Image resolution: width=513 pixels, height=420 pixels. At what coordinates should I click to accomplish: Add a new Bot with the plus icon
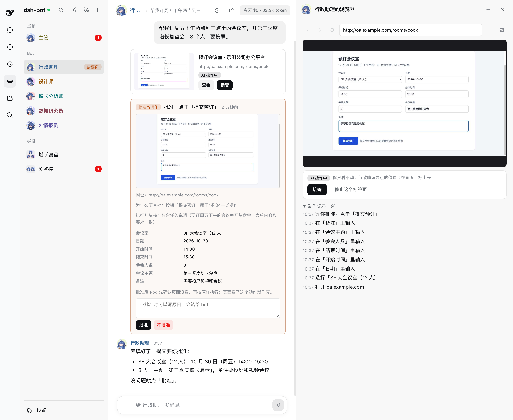click(x=99, y=54)
